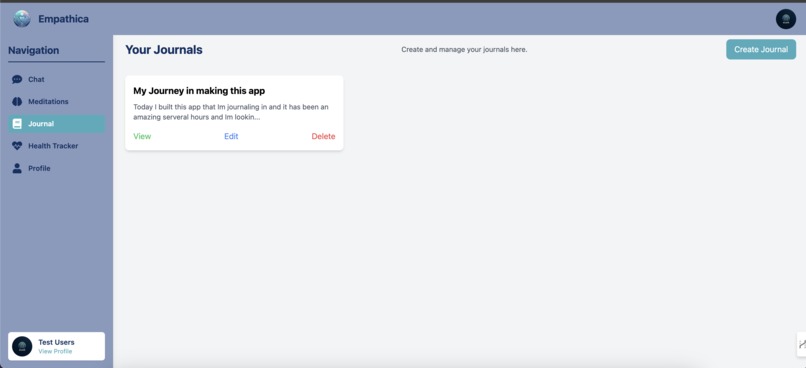View the My Journey journal entry
This screenshot has width=806, height=368.
142,136
